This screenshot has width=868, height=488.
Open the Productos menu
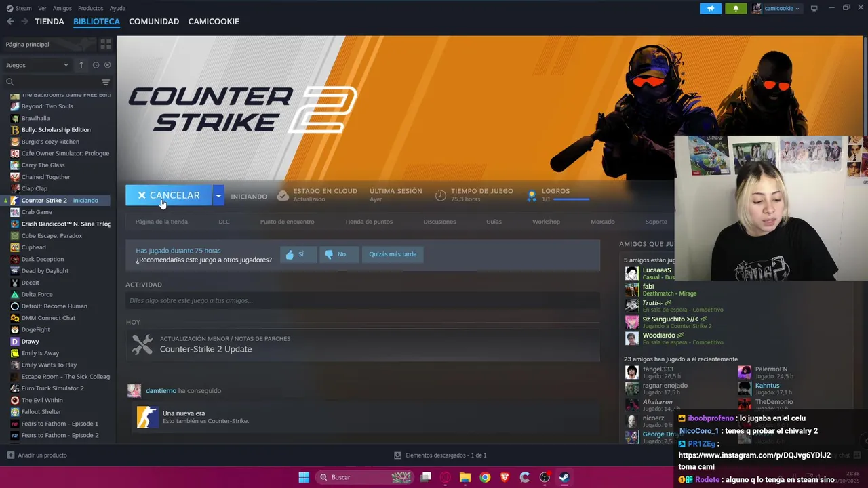(x=91, y=8)
